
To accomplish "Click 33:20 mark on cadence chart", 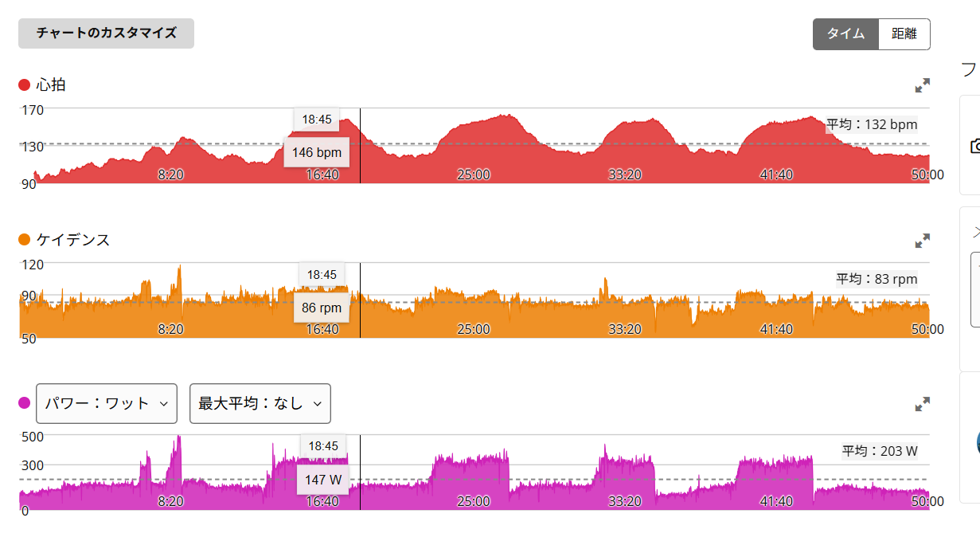I will [625, 329].
